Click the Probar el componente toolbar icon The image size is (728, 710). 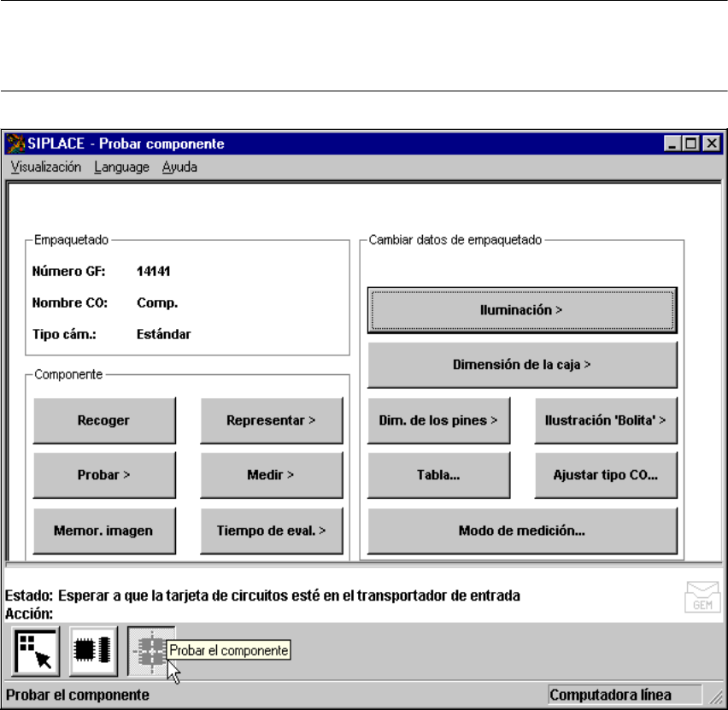[149, 649]
